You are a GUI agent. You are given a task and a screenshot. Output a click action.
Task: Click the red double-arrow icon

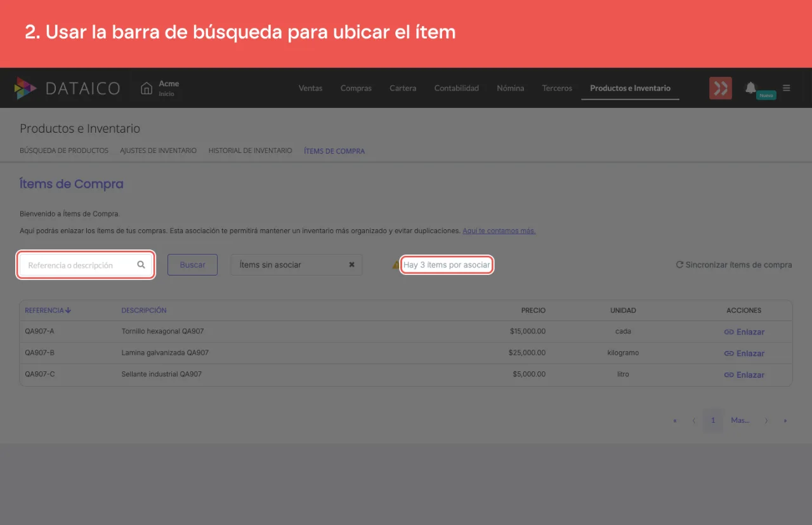721,88
